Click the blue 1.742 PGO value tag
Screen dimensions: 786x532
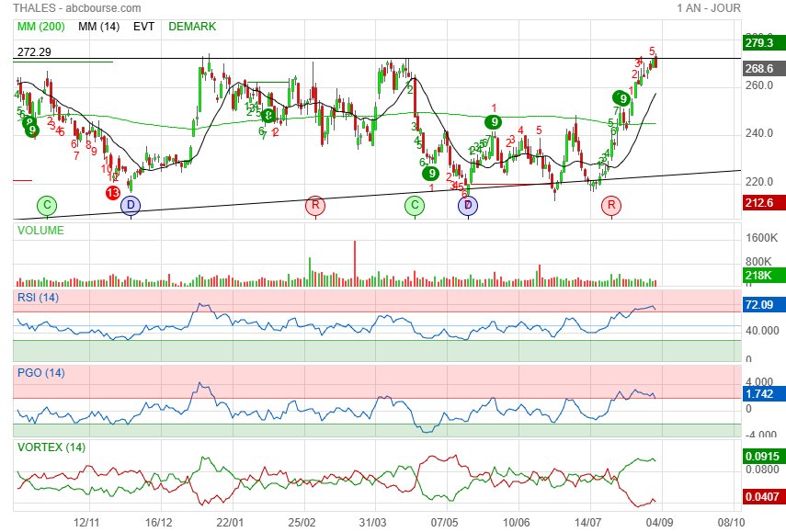click(763, 394)
